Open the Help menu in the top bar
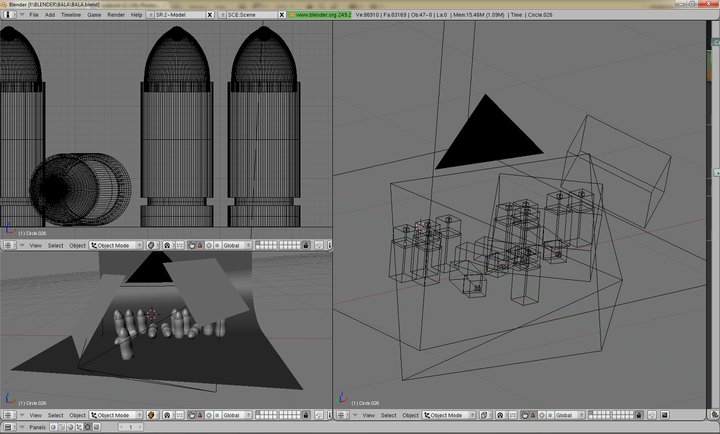This screenshot has height=434, width=720. 136,16
